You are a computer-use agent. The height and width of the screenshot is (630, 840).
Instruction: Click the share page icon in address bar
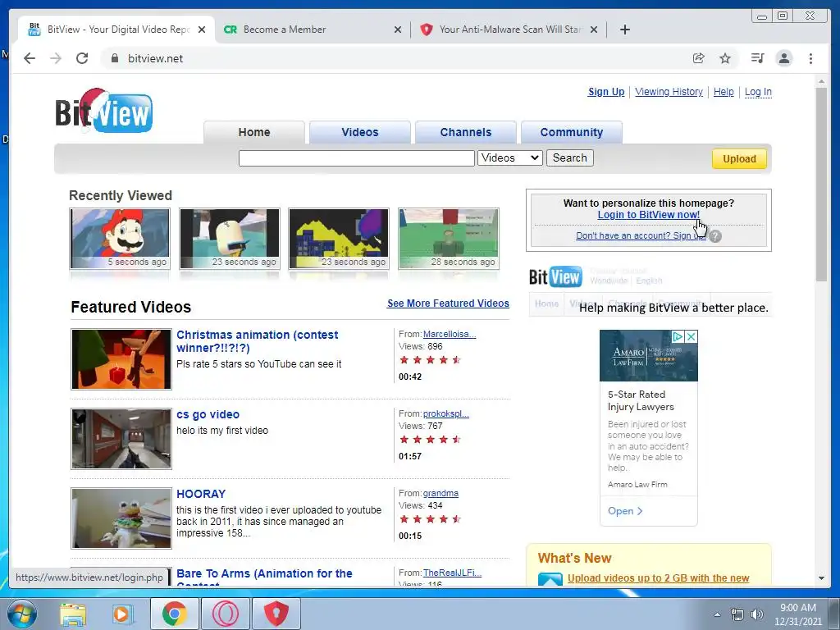[698, 58]
